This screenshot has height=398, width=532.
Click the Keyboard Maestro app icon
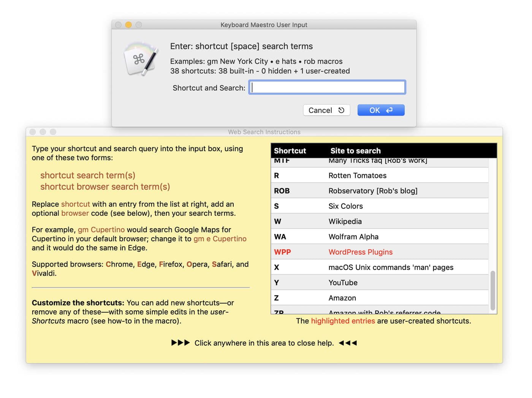[x=141, y=59]
